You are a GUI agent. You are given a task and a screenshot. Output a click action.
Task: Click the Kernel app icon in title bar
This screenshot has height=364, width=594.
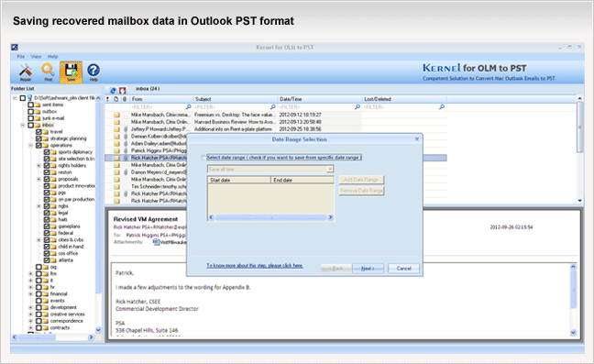[15, 48]
